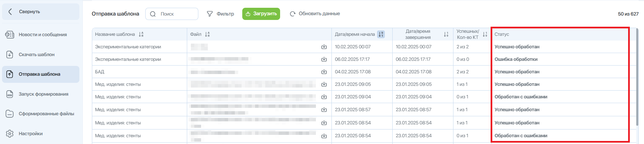Click Ошибка обработки status cell
The height and width of the screenshot is (144, 644).
point(516,59)
